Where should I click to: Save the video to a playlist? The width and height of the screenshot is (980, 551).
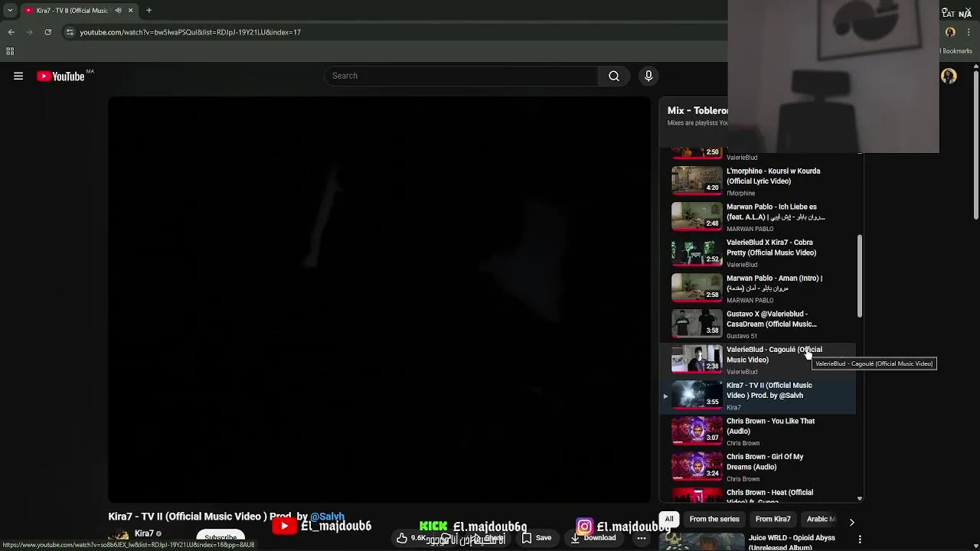pos(537,538)
